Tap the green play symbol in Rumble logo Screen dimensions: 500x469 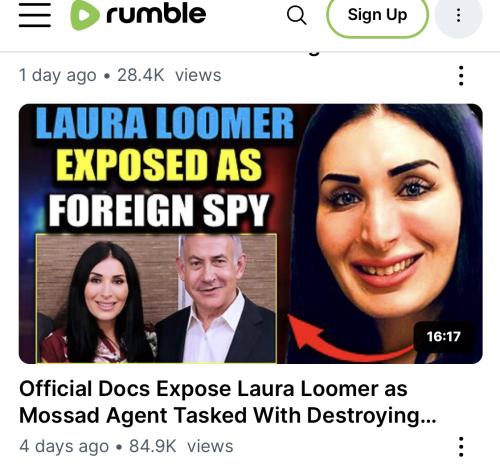[85, 15]
